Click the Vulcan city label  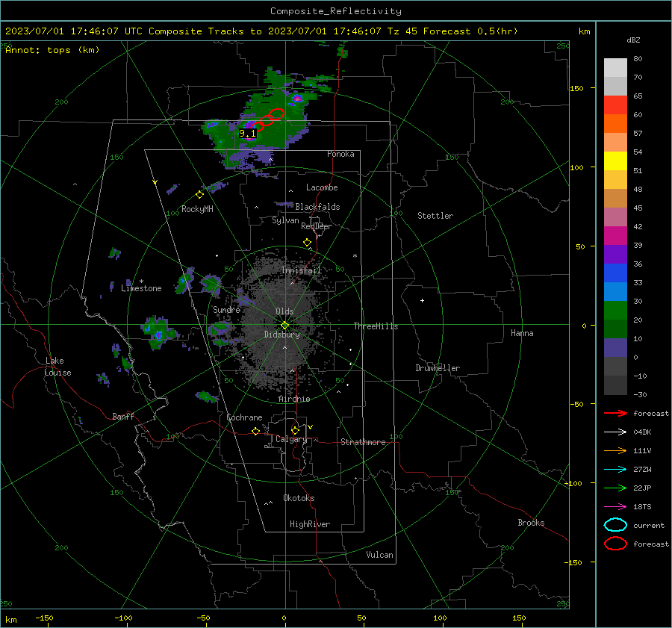379,555
